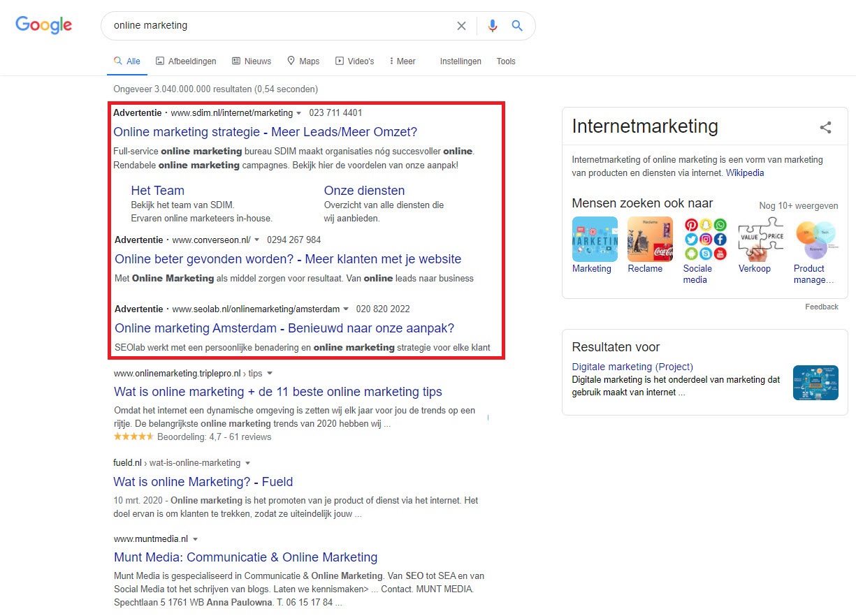The width and height of the screenshot is (856, 616).
Task: Clear the search box with X icon
Action: click(461, 26)
